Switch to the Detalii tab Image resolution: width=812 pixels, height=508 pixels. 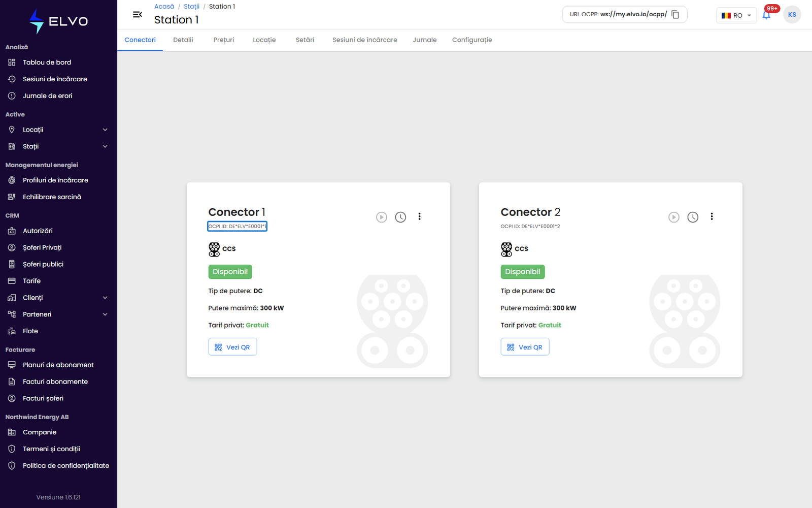[183, 40]
